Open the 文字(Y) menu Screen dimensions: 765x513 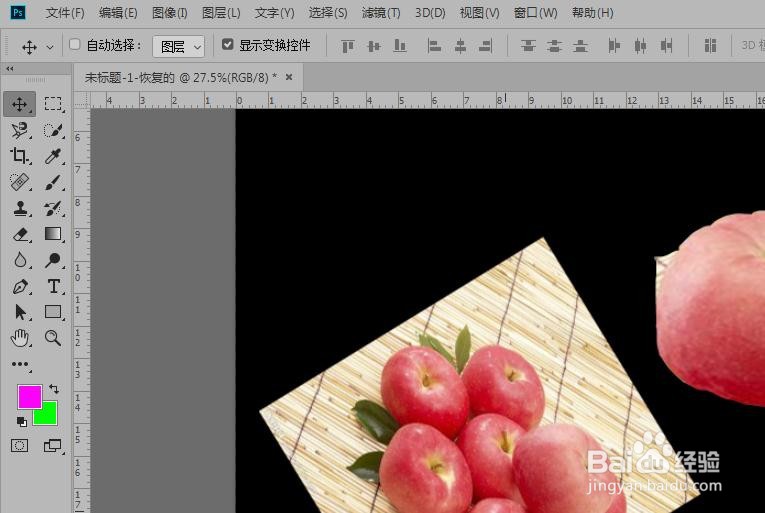pyautogui.click(x=274, y=13)
